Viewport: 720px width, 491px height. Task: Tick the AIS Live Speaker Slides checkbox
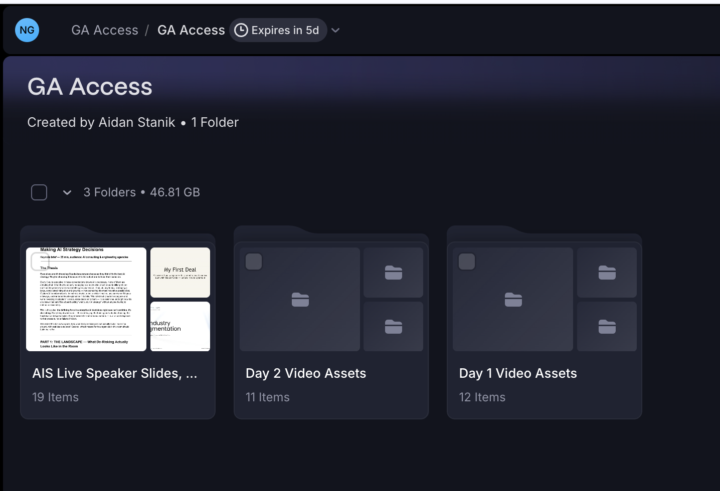tap(39, 262)
